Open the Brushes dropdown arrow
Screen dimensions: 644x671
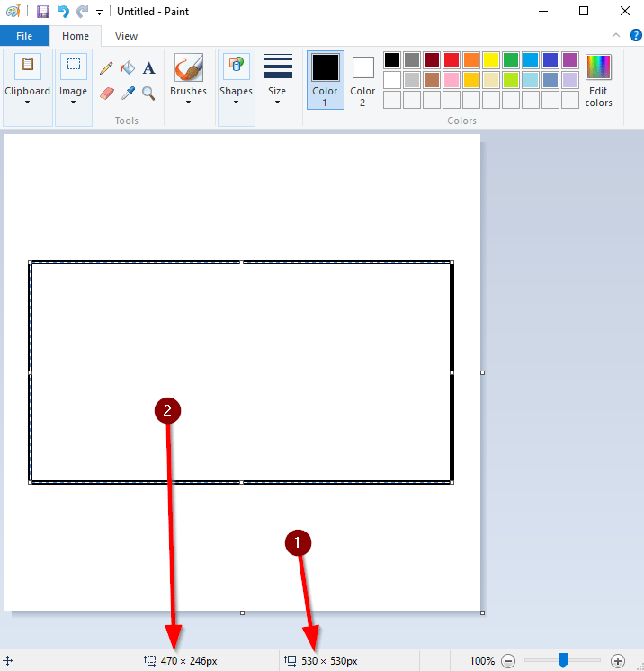coord(188,103)
